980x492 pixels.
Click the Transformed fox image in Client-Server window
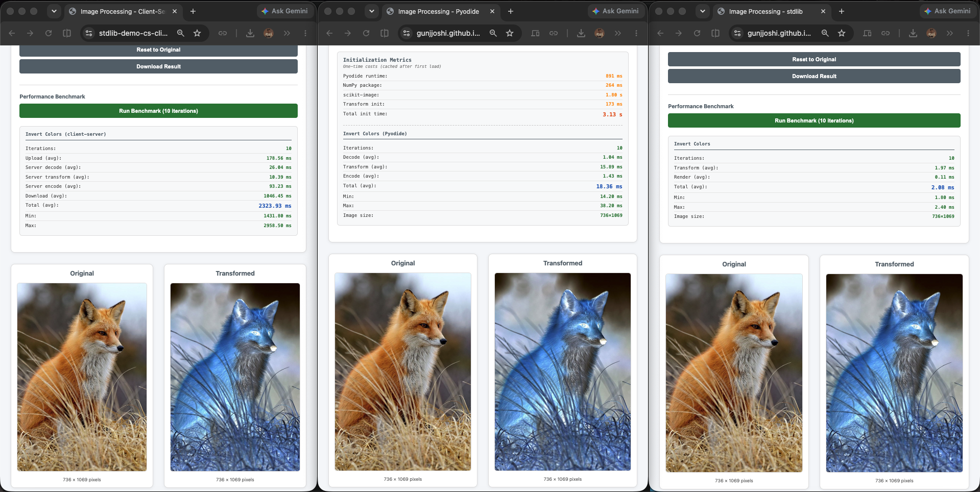(235, 377)
